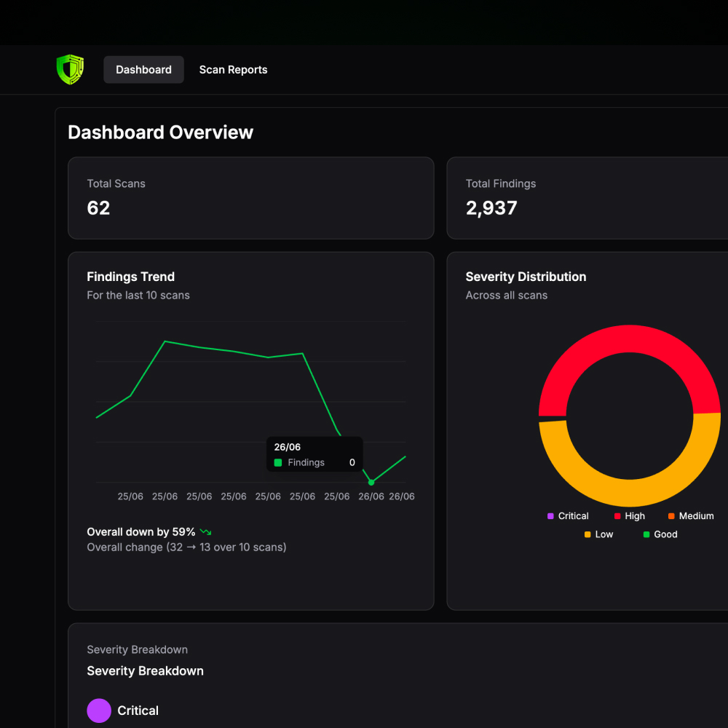This screenshot has width=728, height=728.
Task: Toggle visibility of the High severity slice
Action: point(629,516)
